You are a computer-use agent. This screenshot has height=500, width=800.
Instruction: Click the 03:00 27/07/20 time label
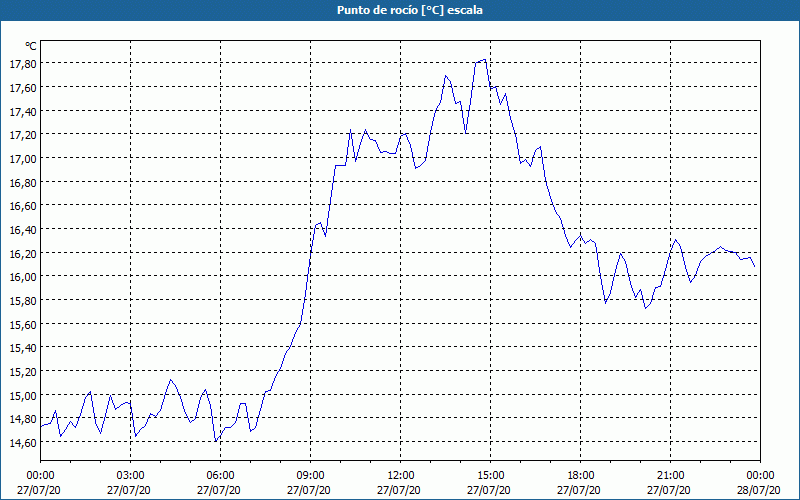pos(129,483)
